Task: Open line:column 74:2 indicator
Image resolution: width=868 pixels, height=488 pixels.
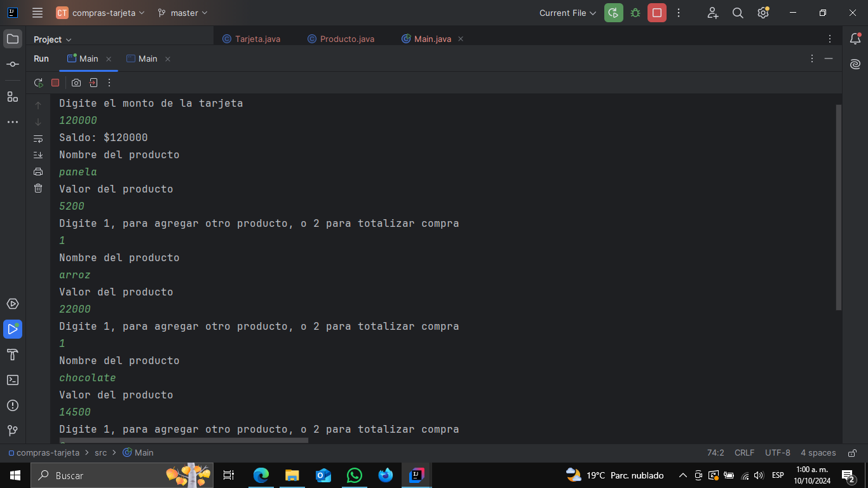Action: [x=715, y=453]
